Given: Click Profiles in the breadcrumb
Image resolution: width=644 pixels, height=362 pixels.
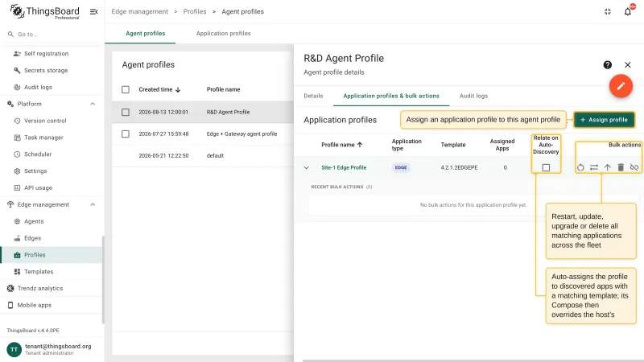Looking at the screenshot, I should click(195, 11).
